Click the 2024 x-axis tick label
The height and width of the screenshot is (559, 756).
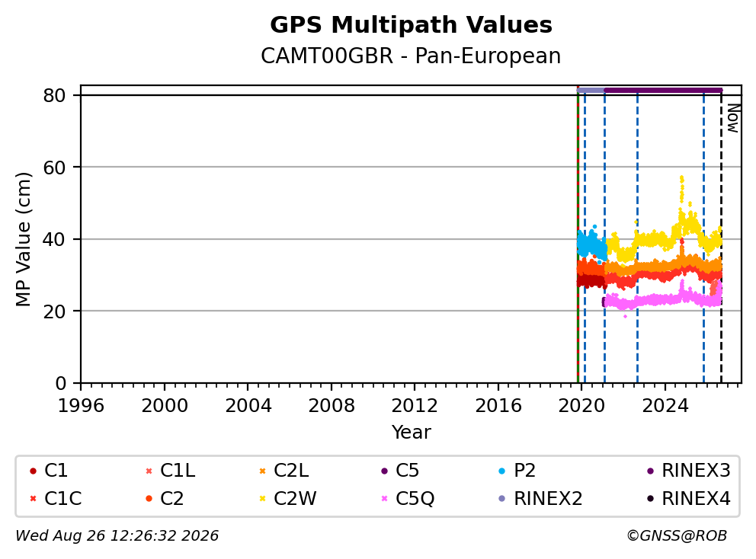[x=665, y=406]
